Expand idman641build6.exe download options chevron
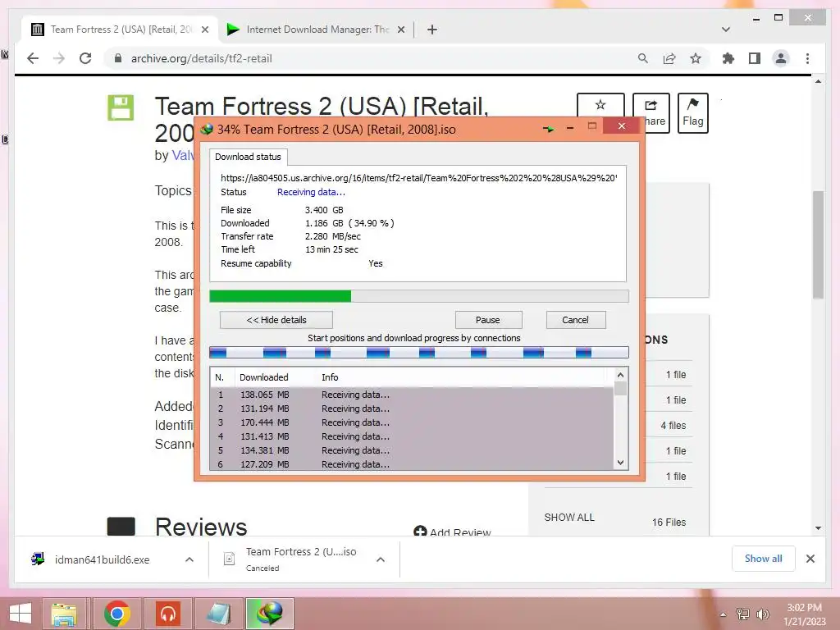 point(189,559)
